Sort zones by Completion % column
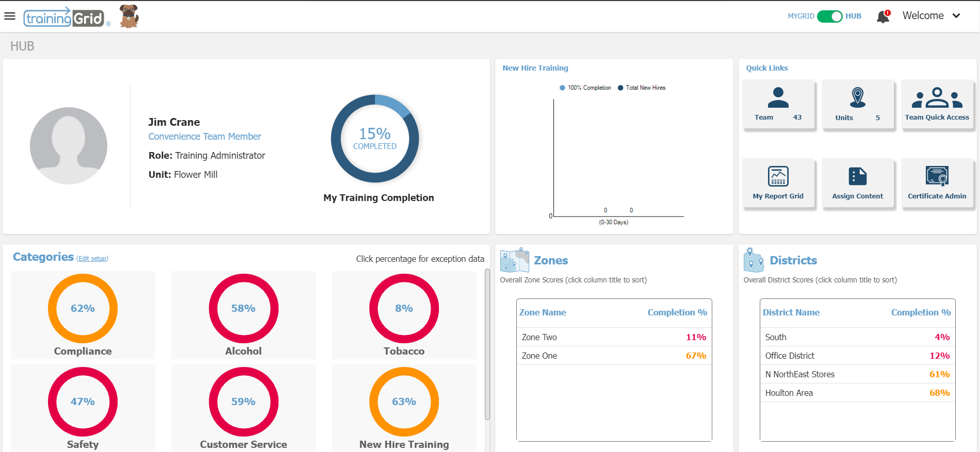This screenshot has height=452, width=980. tap(677, 312)
